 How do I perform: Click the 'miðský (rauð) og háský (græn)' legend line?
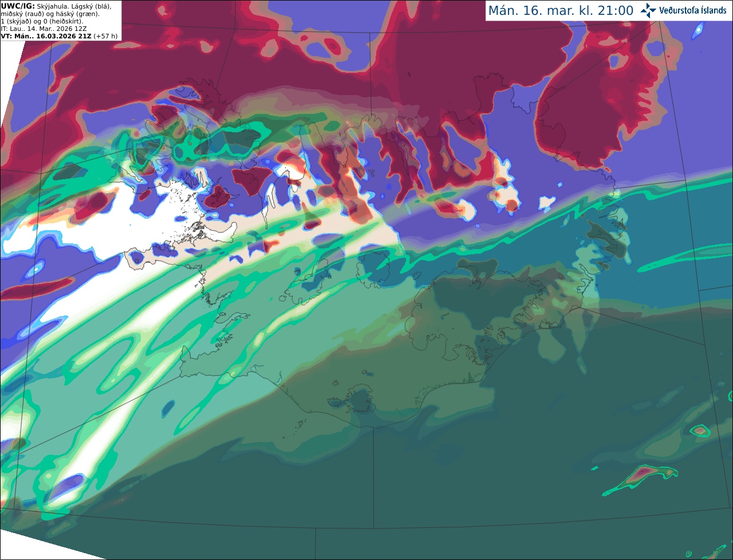pos(50,14)
